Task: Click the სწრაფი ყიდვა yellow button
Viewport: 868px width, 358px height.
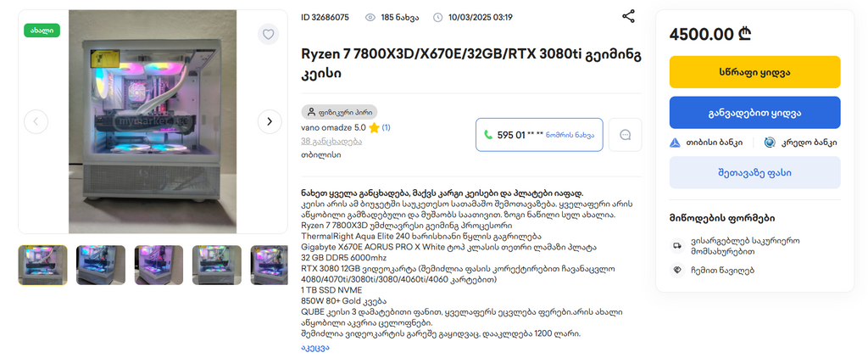Action: tap(754, 72)
